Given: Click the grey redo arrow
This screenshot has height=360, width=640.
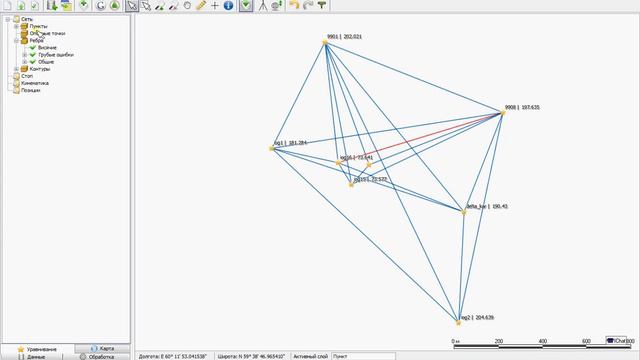Looking at the screenshot, I should 308,5.
